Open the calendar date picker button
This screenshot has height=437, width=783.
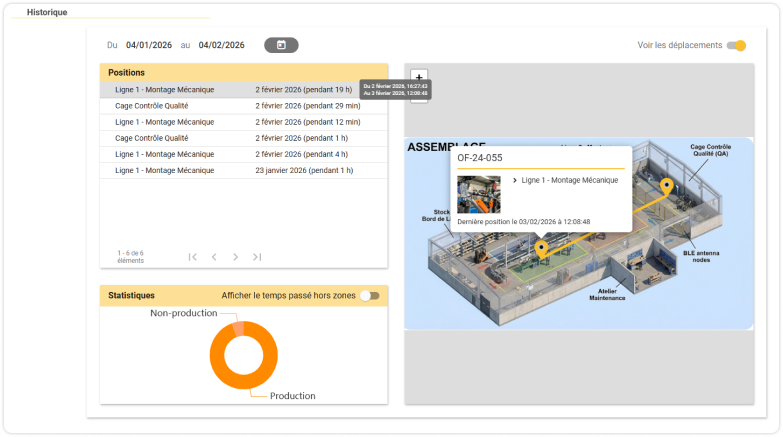point(281,45)
